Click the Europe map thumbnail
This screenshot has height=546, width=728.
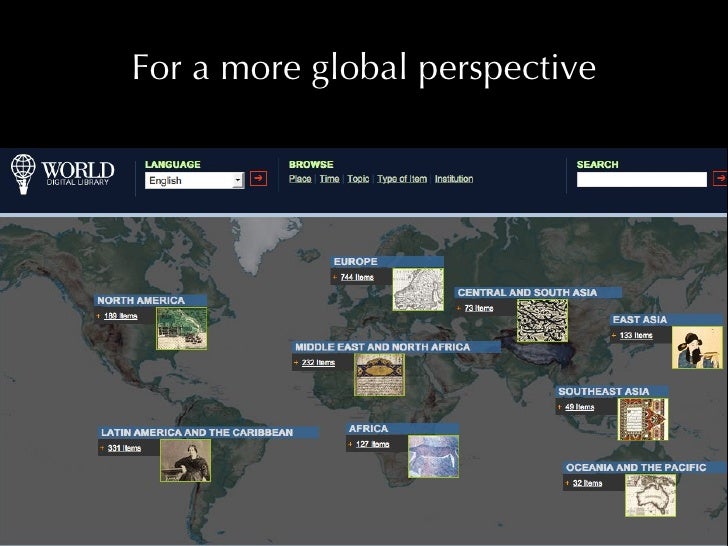point(418,290)
